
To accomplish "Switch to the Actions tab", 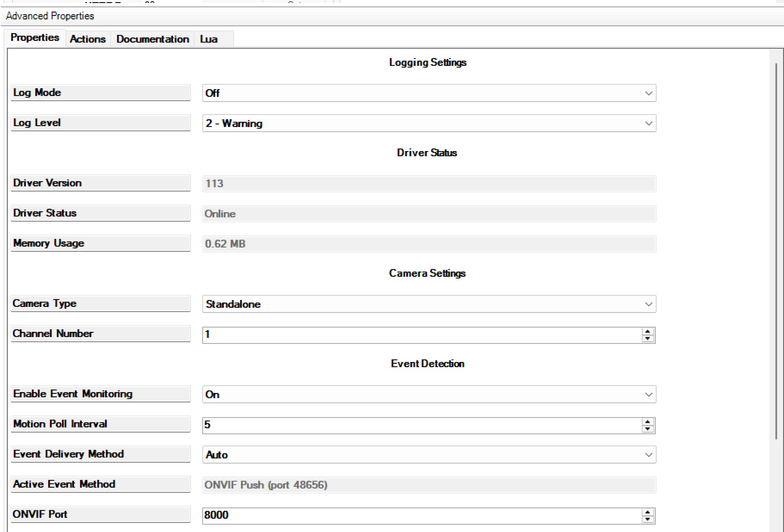I will pyautogui.click(x=88, y=39).
